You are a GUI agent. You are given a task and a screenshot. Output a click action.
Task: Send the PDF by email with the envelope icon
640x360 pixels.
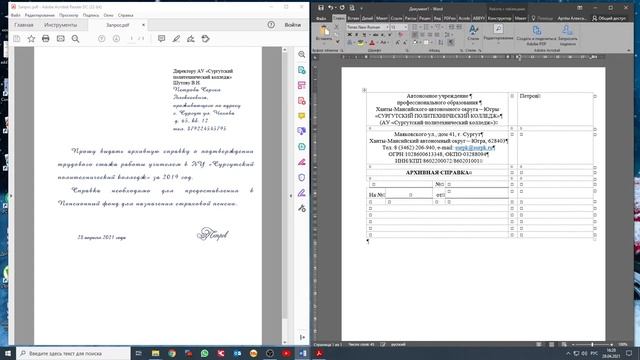click(60, 39)
